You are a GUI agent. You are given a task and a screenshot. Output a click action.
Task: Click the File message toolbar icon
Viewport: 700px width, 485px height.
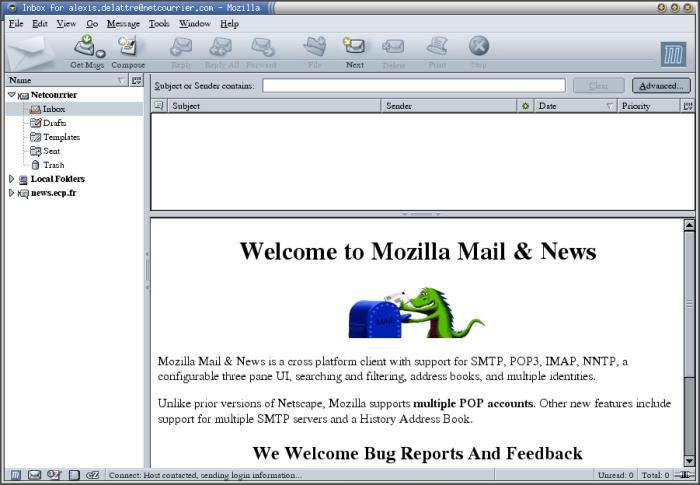tap(315, 52)
